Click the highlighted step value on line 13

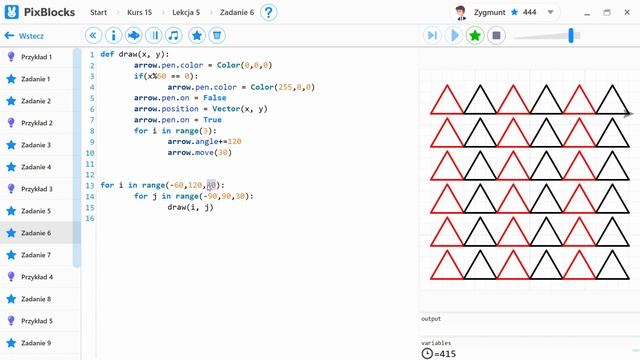tap(211, 185)
